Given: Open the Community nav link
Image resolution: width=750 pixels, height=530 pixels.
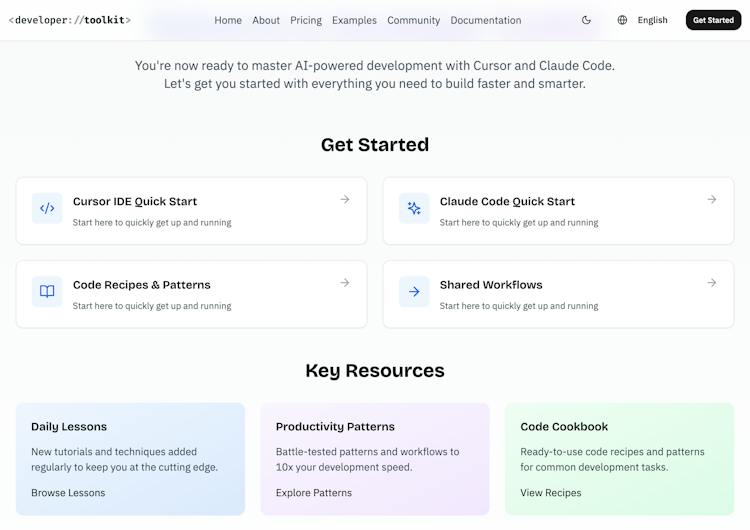Looking at the screenshot, I should [x=414, y=20].
